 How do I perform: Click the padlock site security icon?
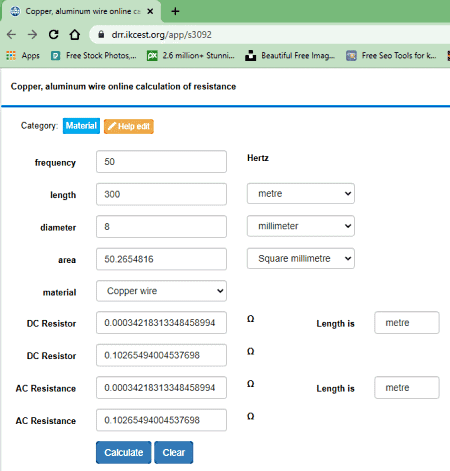click(x=101, y=34)
